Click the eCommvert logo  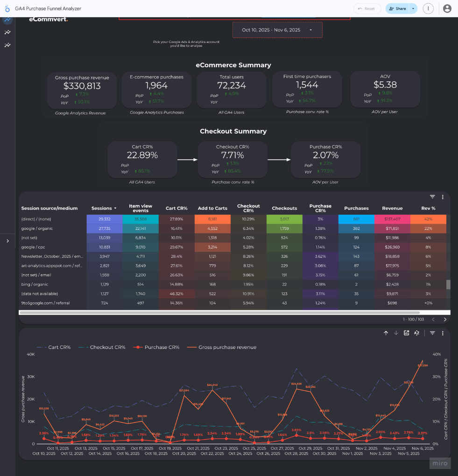49,20
